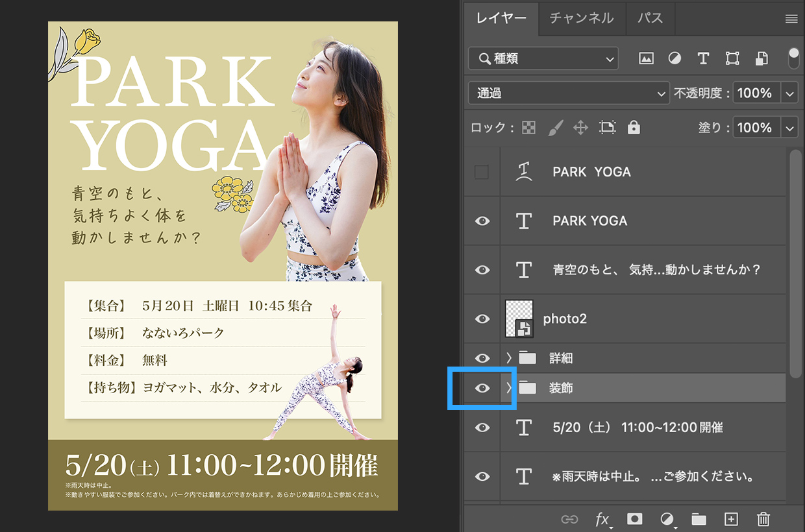Select the 装飾 group name
This screenshot has height=532, width=805.
click(561, 388)
